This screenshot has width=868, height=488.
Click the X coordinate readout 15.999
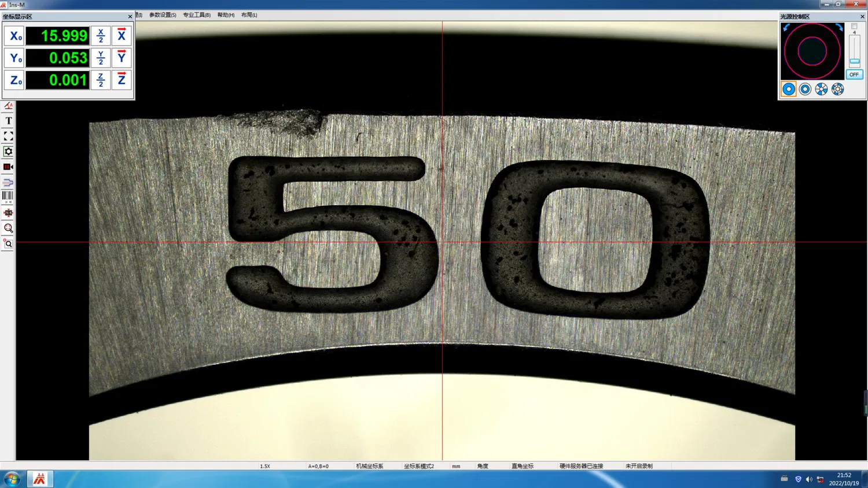(57, 36)
